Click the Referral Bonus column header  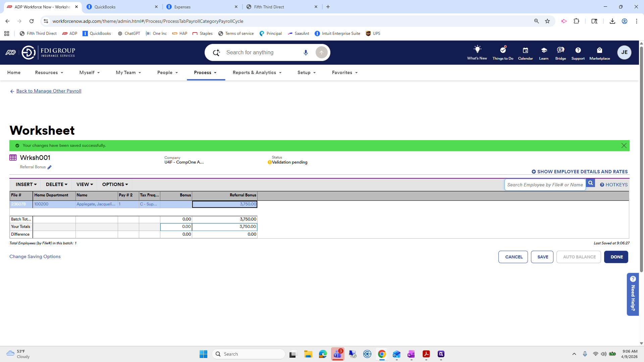pyautogui.click(x=225, y=195)
